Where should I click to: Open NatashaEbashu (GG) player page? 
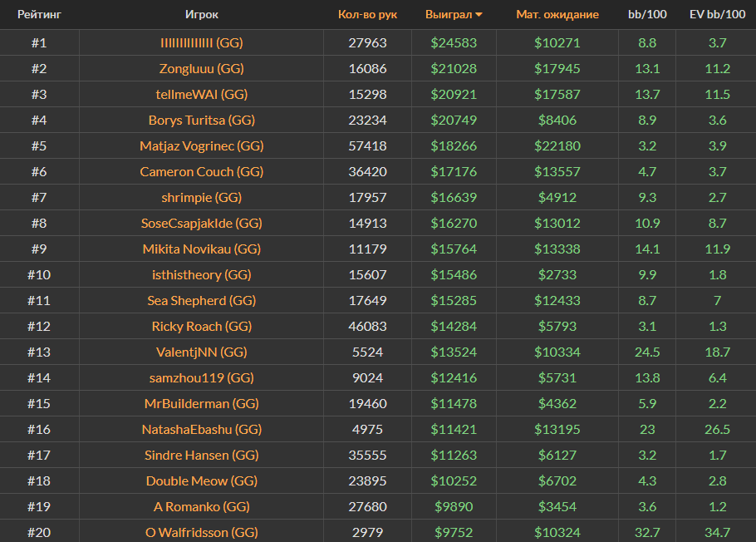click(x=202, y=430)
